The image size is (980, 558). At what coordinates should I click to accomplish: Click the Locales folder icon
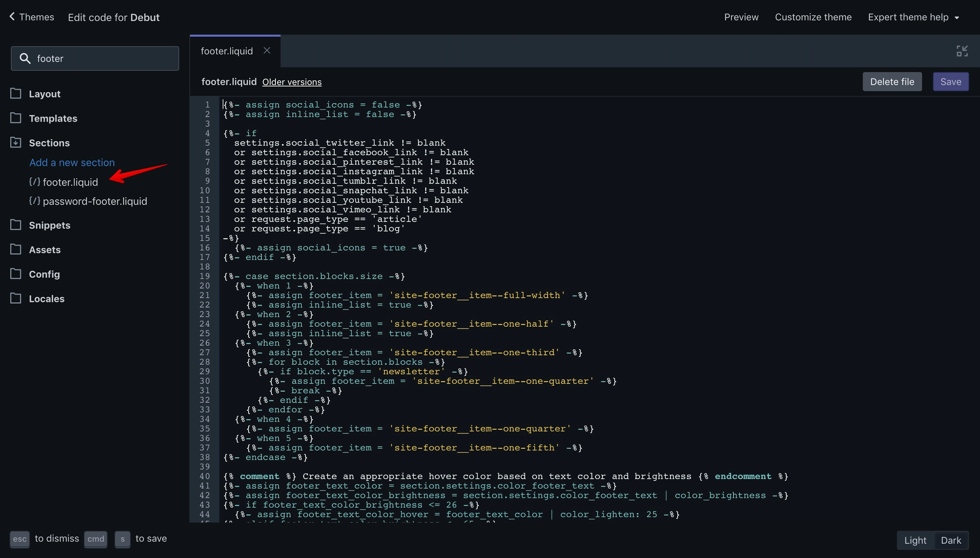(x=15, y=299)
